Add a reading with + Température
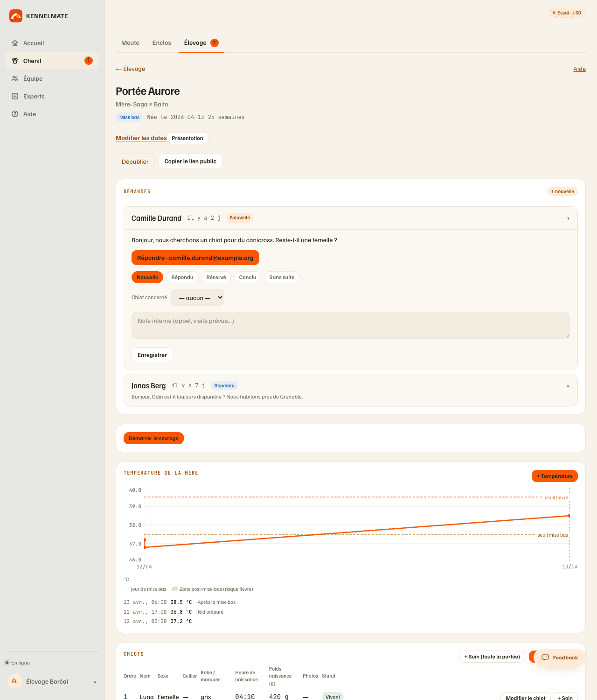The image size is (597, 700). pyautogui.click(x=555, y=476)
